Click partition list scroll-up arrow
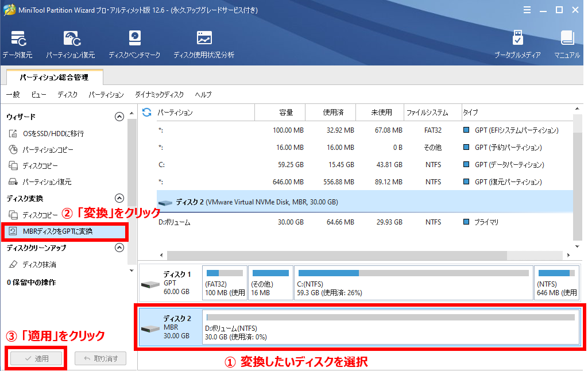588x371 pixels. [x=577, y=109]
